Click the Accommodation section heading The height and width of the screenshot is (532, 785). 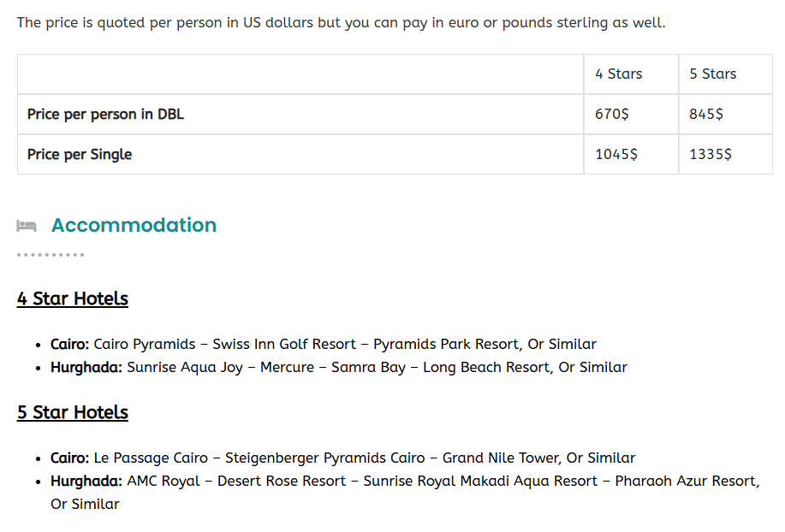click(134, 226)
